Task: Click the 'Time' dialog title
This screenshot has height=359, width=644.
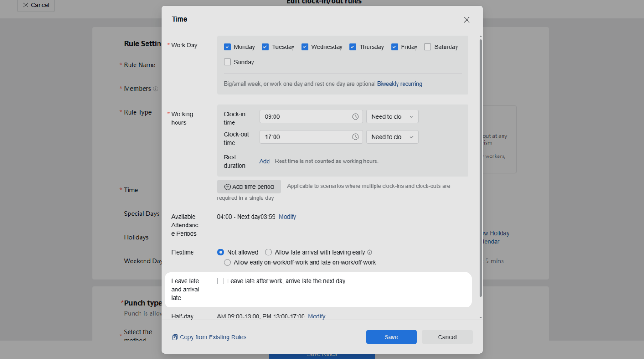Action: tap(180, 19)
